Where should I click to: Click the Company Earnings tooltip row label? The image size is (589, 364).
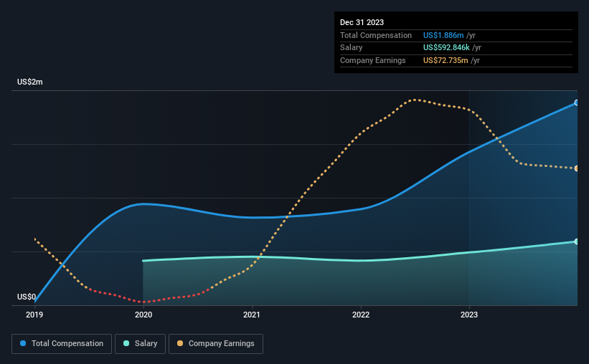point(372,60)
